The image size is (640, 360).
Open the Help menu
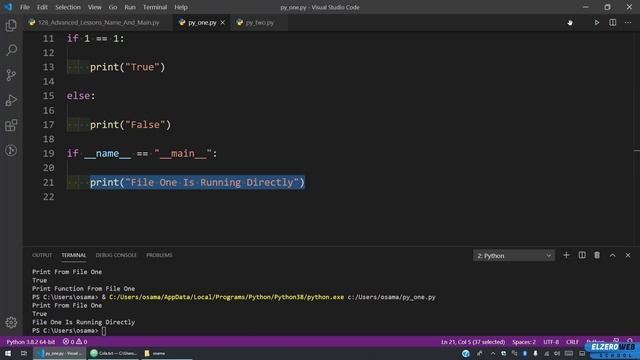point(181,7)
